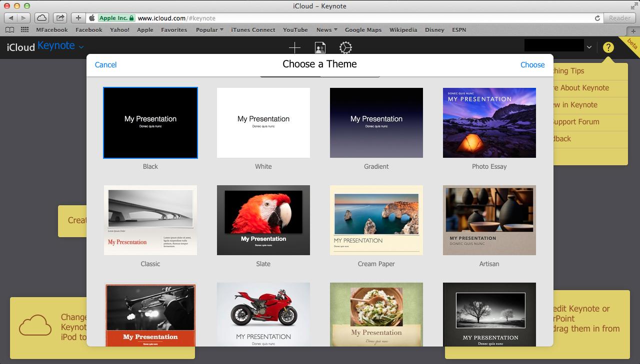Select the Artisan theme thumbnail
The image size is (640, 364).
click(489, 220)
